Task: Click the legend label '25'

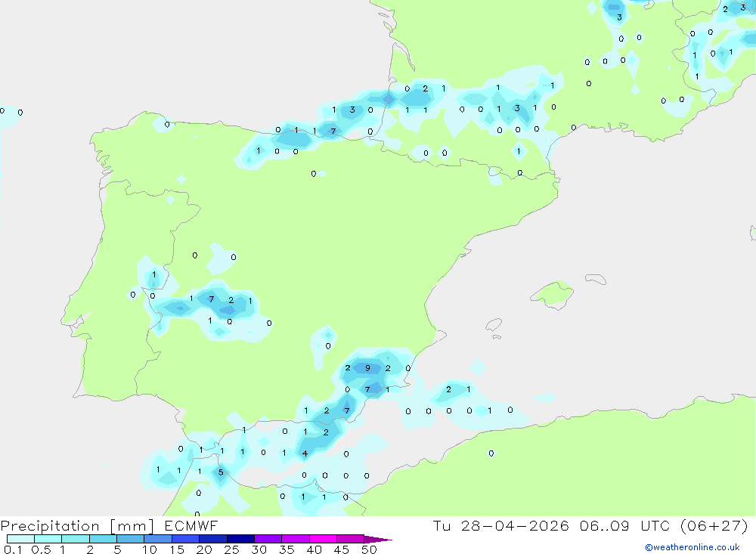Action: (231, 549)
